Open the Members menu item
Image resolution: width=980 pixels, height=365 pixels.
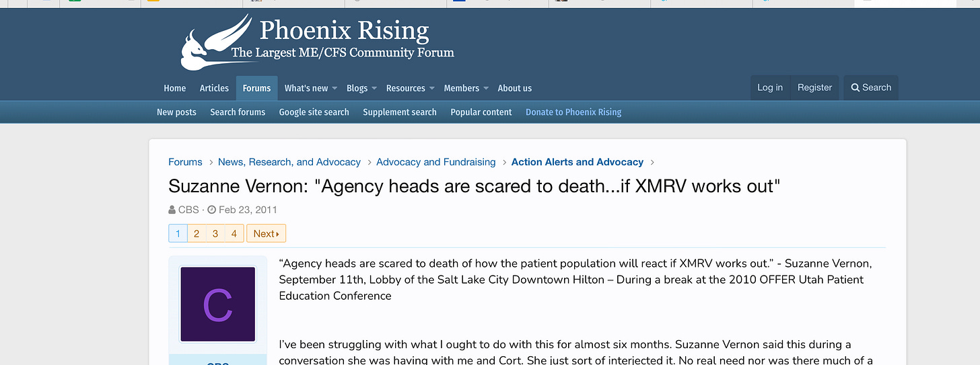(461, 88)
